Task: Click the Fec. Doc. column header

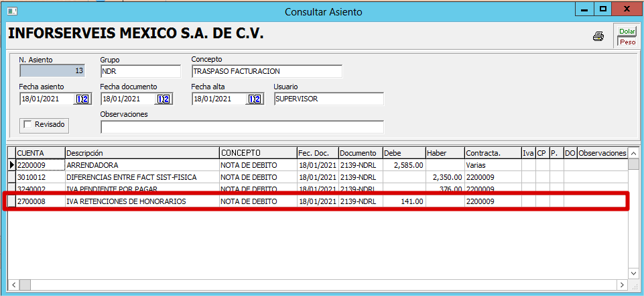Action: point(318,153)
